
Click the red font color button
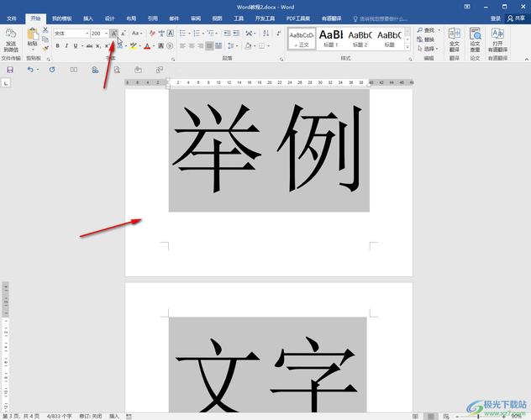(x=147, y=45)
